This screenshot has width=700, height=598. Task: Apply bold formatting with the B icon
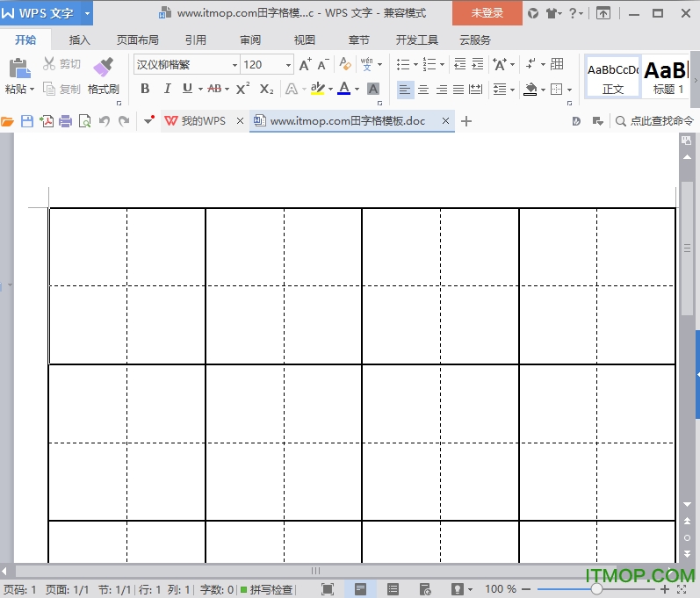click(x=145, y=89)
